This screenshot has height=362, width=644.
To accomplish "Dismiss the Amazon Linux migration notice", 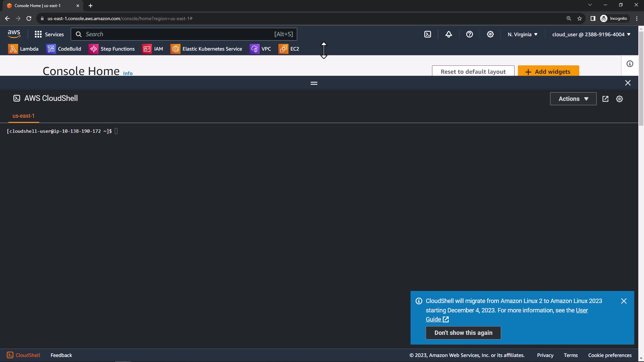I will [x=624, y=301].
